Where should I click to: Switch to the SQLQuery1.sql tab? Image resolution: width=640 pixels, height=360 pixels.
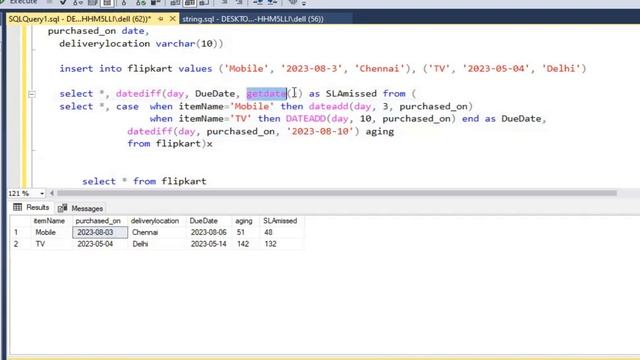coord(80,19)
